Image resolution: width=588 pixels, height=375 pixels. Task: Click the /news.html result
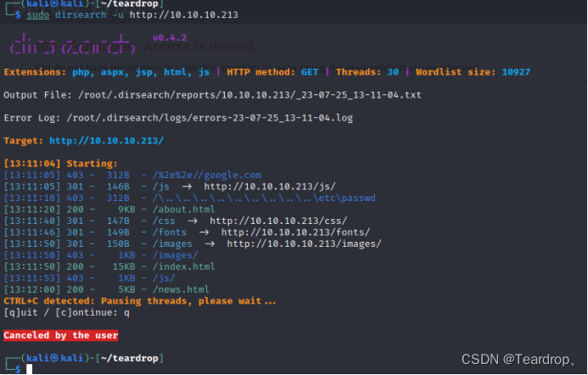[181, 289]
